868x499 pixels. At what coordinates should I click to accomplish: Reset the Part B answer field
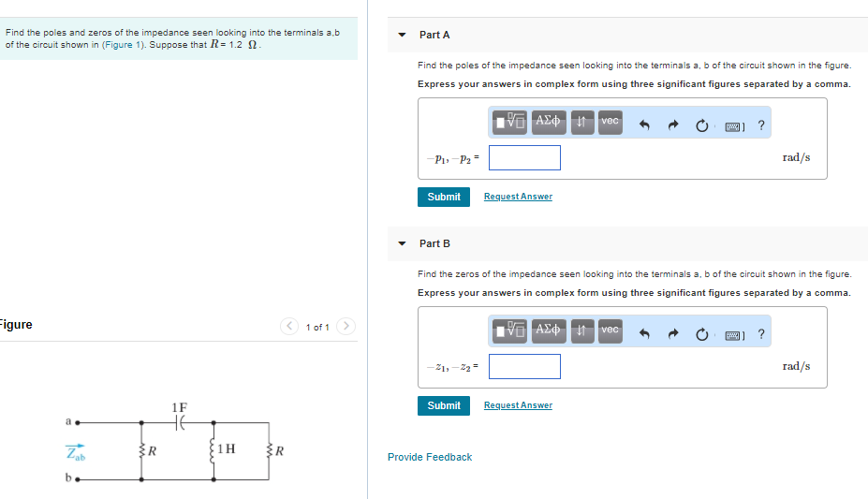[x=703, y=331]
